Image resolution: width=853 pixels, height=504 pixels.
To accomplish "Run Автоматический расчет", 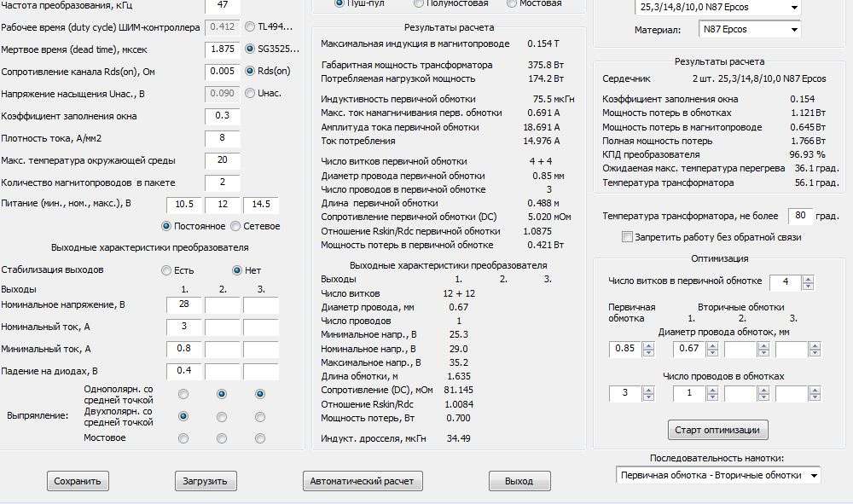I will click(x=363, y=481).
